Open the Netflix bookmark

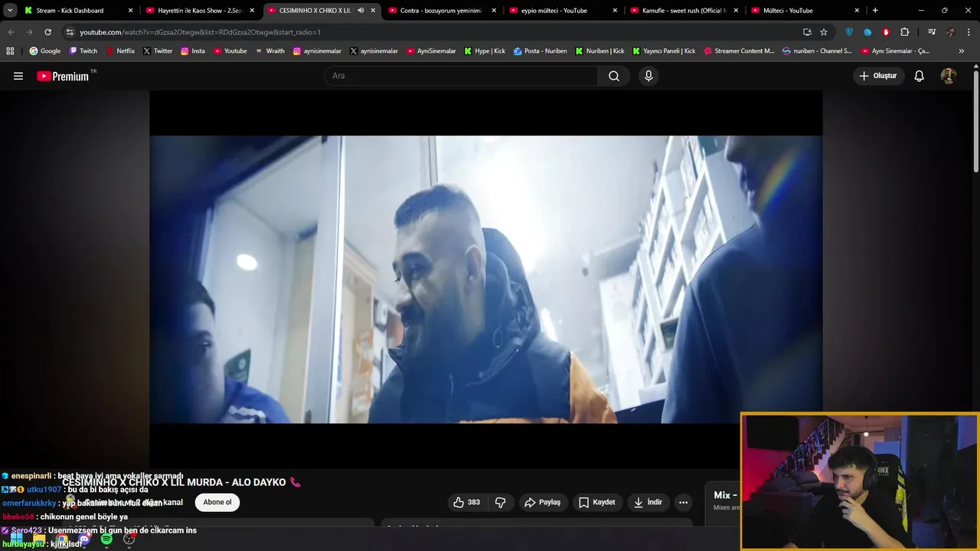120,51
